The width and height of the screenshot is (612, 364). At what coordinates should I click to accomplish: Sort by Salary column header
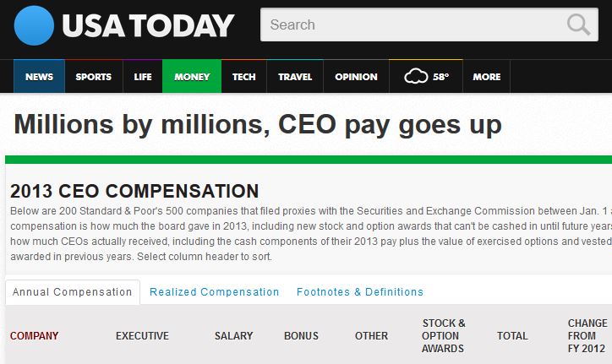pos(233,336)
